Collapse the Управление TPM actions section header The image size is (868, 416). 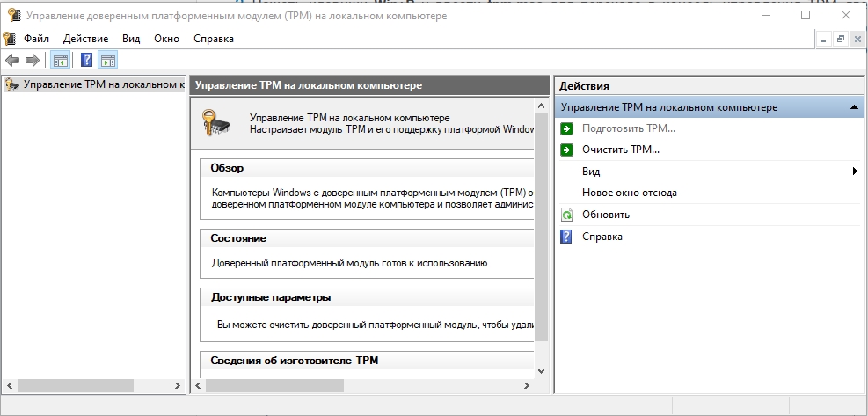pyautogui.click(x=711, y=107)
